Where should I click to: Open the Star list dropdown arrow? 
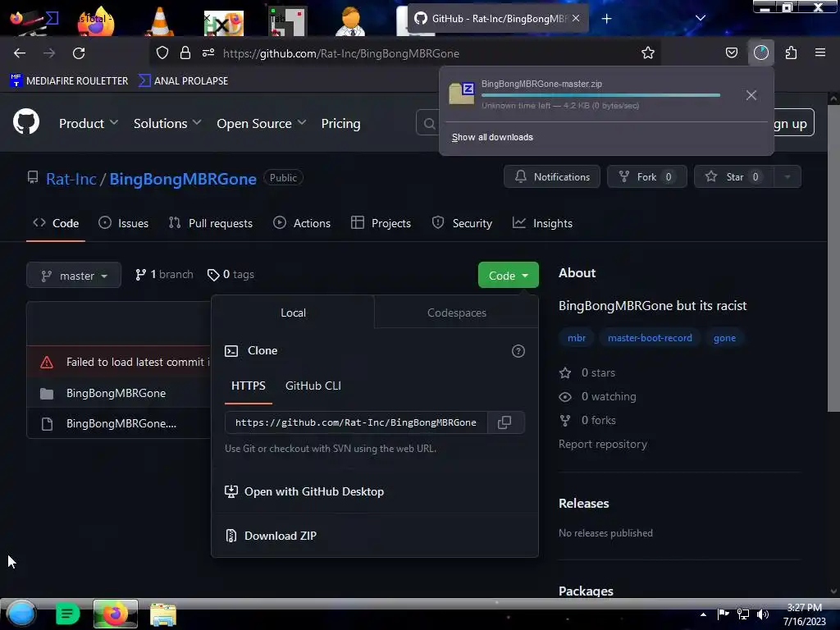pos(787,177)
